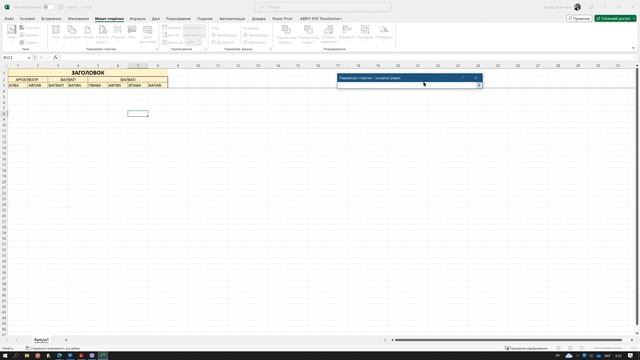Viewport: 640px width, 360px height.
Task: Click the Insert Function fx icon
Action: 56,58
